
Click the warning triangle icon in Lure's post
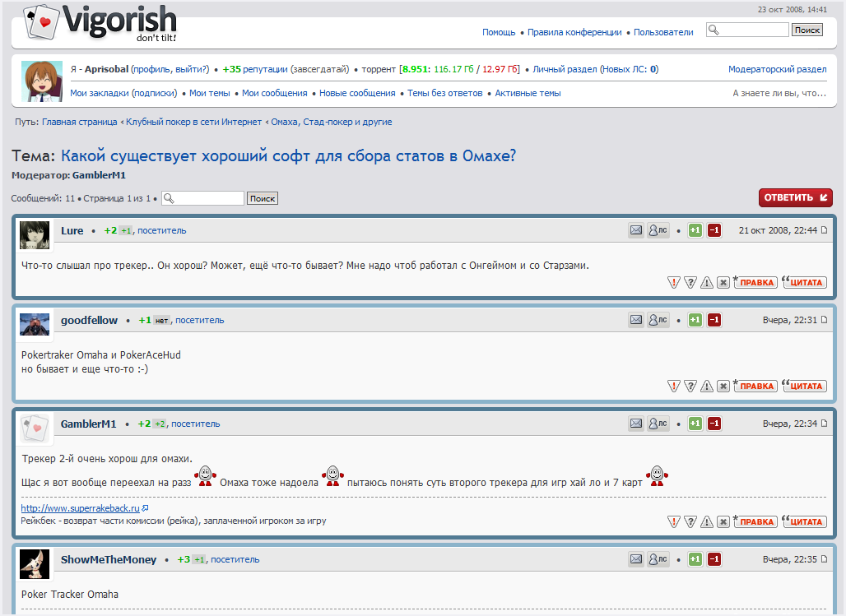[x=707, y=282]
